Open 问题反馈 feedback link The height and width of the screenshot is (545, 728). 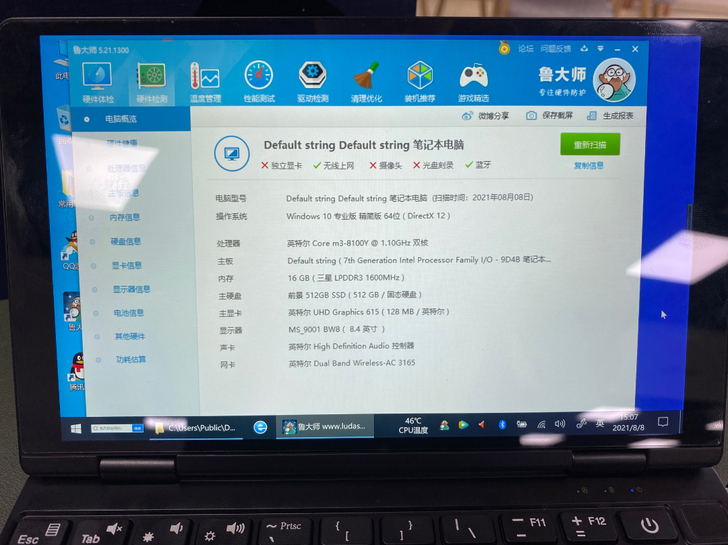tap(555, 48)
